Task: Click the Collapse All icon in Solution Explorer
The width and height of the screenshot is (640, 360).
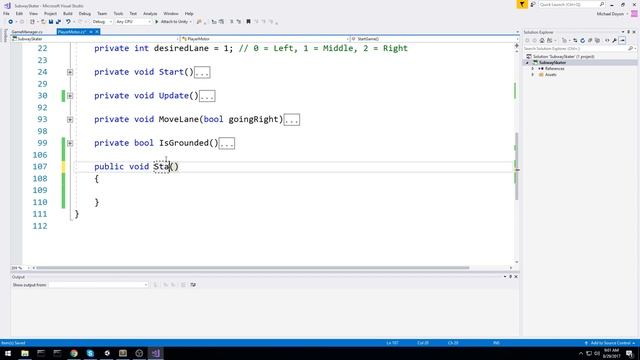Action: [590, 40]
